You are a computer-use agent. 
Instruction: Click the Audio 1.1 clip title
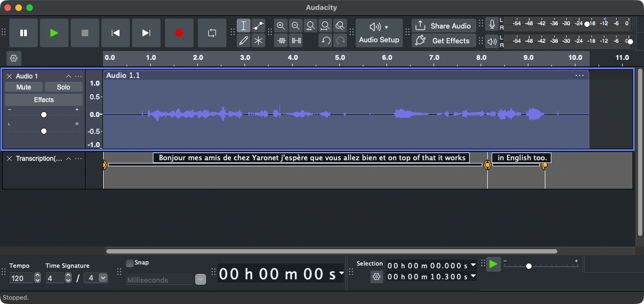coord(123,75)
